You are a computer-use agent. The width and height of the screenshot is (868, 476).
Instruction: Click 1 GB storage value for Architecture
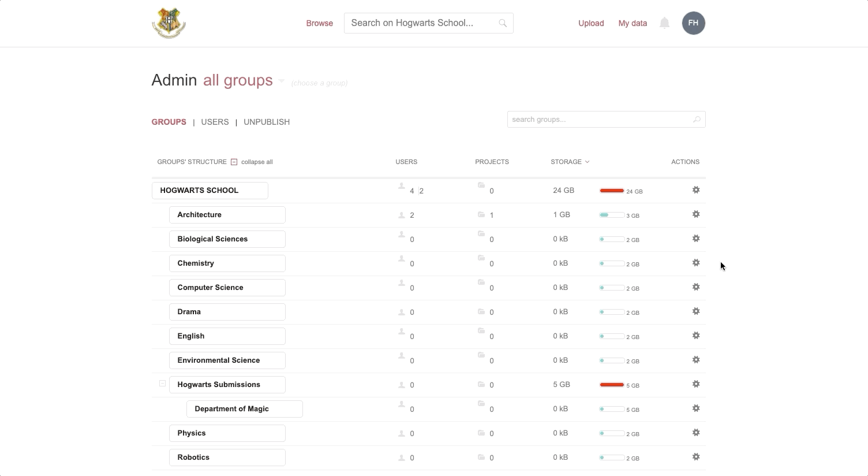(562, 214)
